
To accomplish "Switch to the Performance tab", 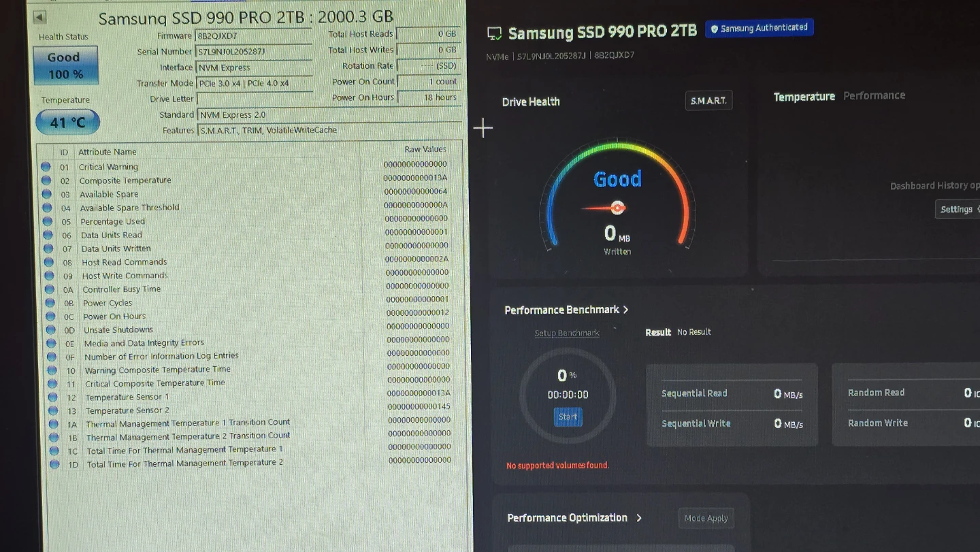I will click(x=874, y=95).
